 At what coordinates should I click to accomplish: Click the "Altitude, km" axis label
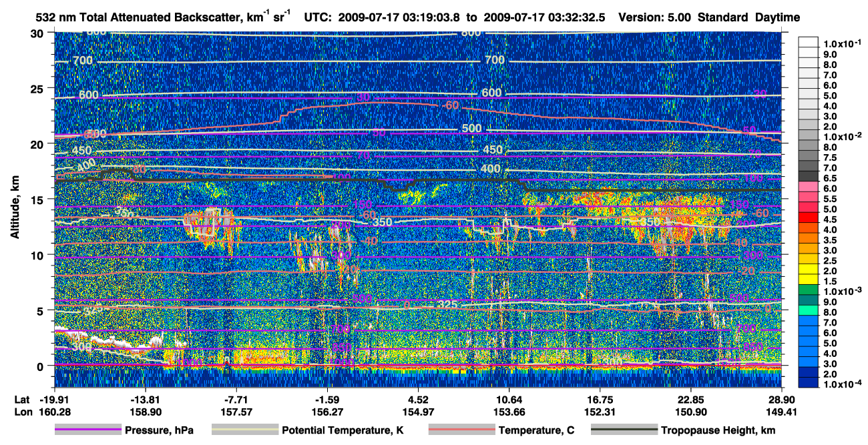point(15,209)
